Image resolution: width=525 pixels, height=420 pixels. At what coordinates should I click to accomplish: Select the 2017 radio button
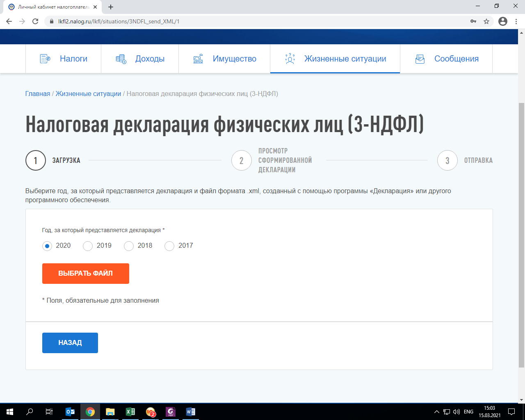pos(169,246)
